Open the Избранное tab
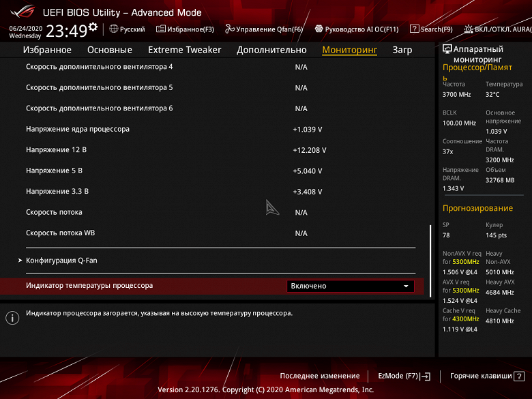532x399 pixels. [x=47, y=50]
